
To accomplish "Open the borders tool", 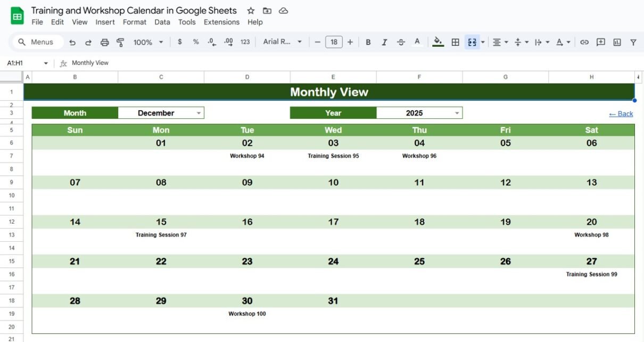I will [455, 42].
